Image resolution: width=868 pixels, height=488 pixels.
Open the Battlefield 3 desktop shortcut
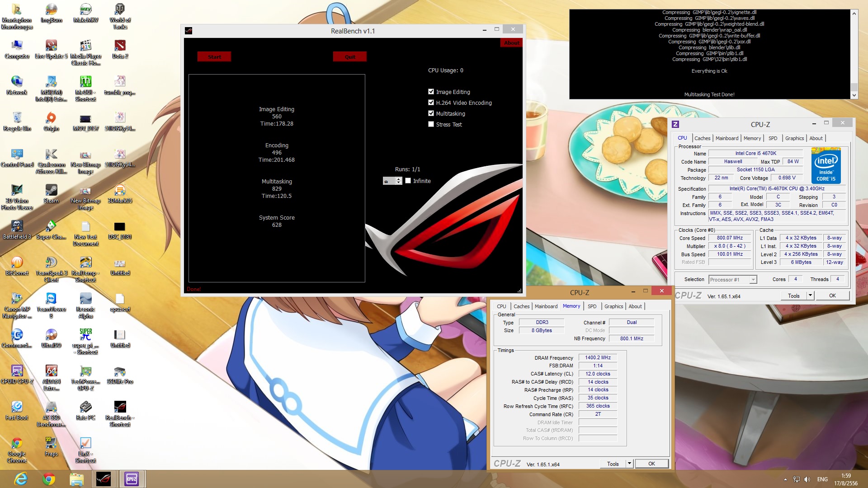tap(17, 227)
